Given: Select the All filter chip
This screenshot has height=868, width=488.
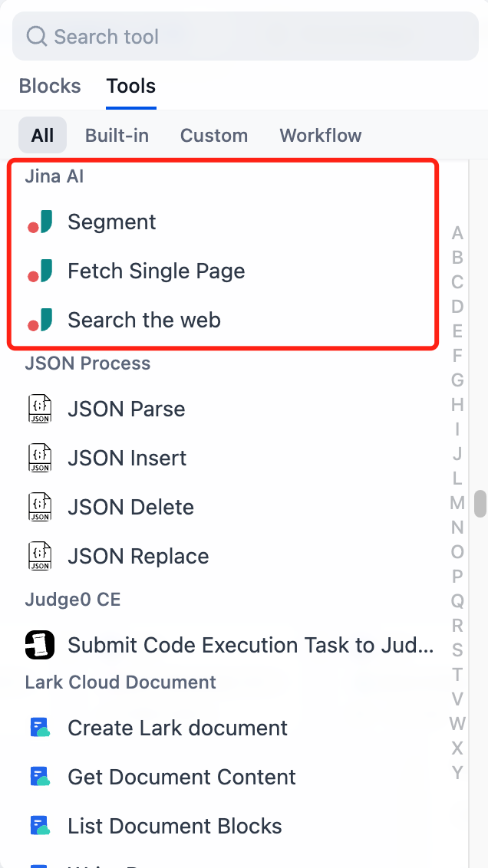Looking at the screenshot, I should tap(43, 136).
